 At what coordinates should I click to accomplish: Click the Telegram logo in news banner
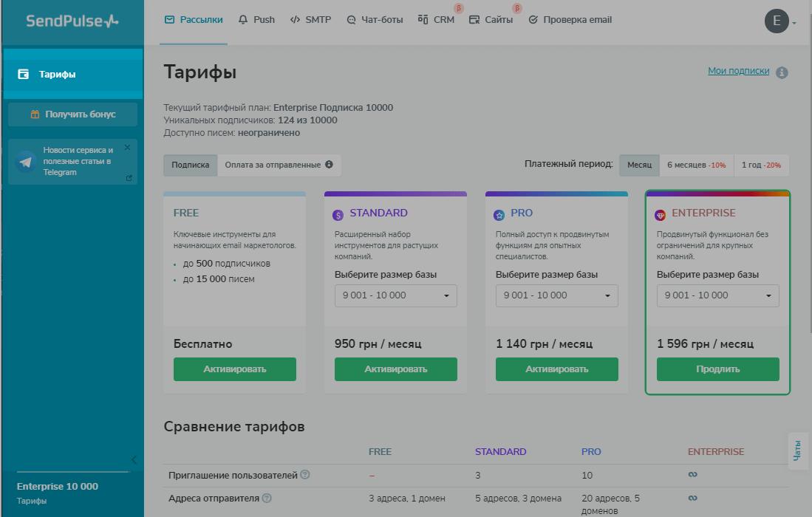(27, 162)
